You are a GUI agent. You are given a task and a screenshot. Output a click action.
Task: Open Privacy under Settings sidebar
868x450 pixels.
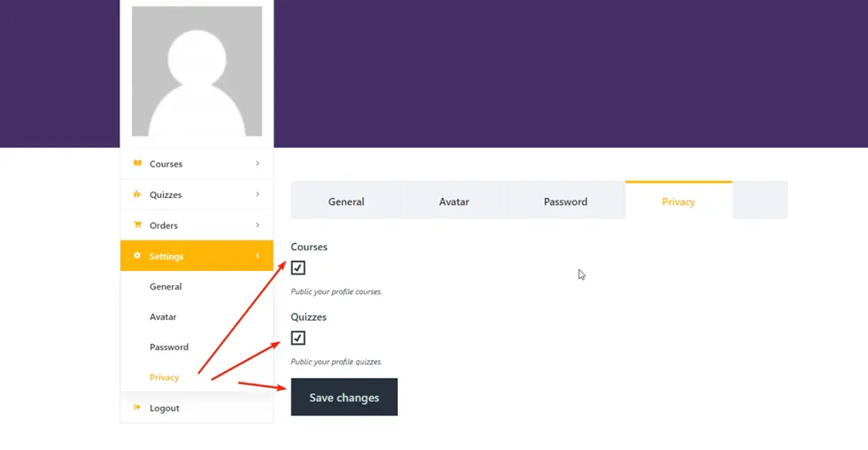pos(165,378)
